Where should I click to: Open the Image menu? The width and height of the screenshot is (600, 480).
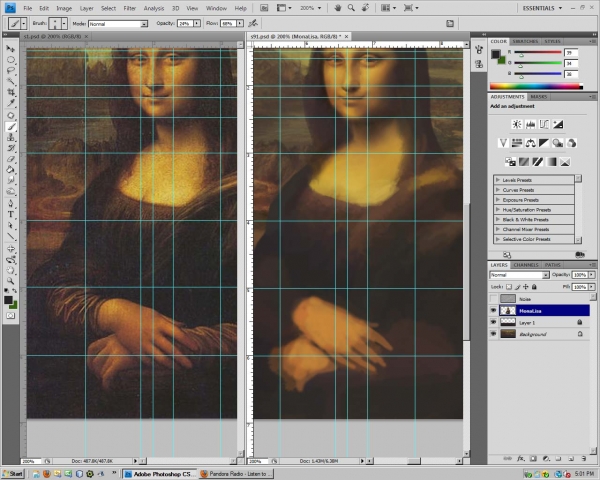click(x=64, y=8)
